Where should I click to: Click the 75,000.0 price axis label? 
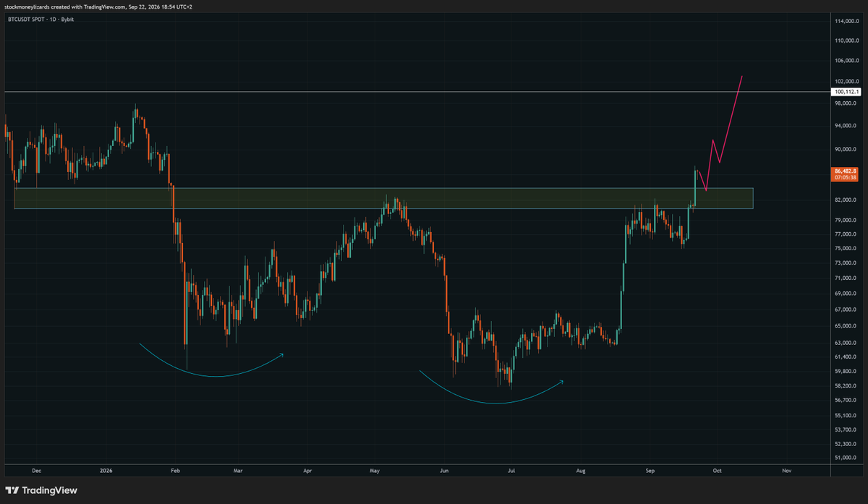(x=845, y=248)
